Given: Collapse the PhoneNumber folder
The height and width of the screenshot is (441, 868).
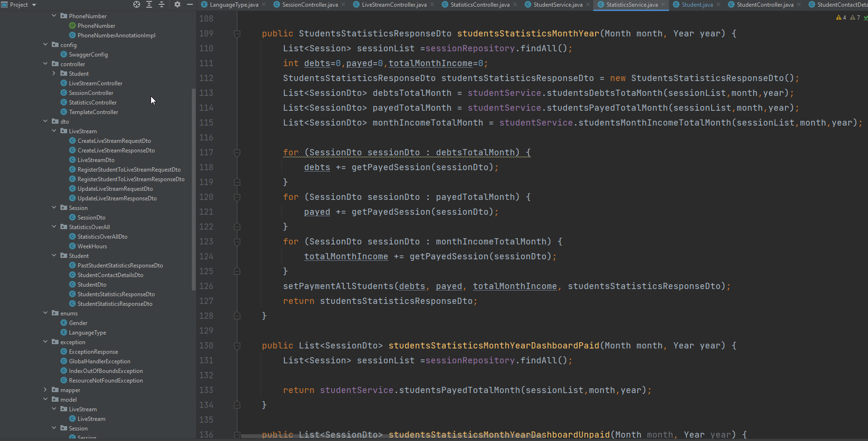Looking at the screenshot, I should click(54, 16).
